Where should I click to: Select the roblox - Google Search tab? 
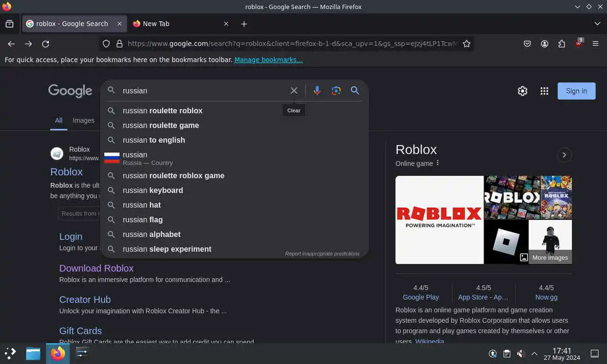click(74, 24)
